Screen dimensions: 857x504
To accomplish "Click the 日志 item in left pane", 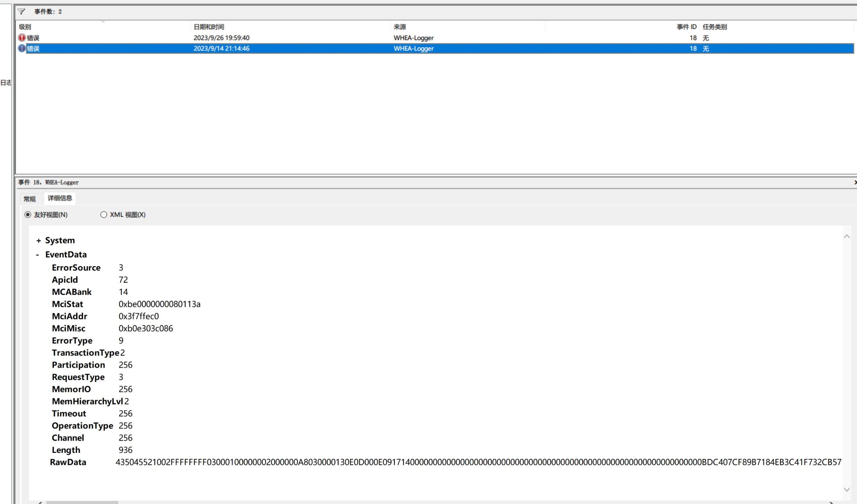I will [x=6, y=83].
